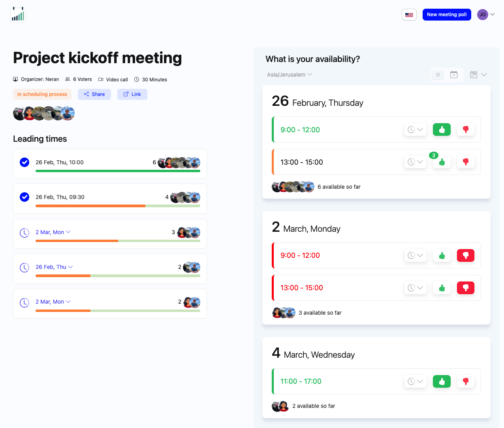Open the language selector with the US flag
Screen dimensions: 504x428
pos(409,14)
